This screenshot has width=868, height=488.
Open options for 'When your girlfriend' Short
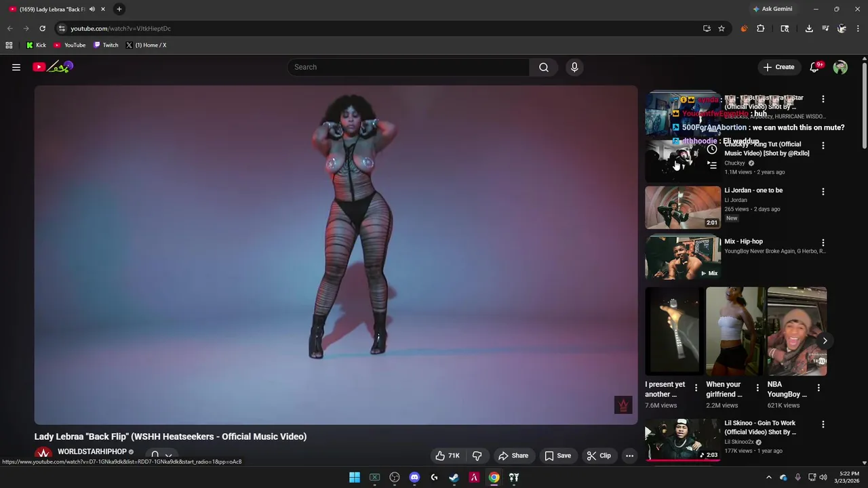[757, 388]
